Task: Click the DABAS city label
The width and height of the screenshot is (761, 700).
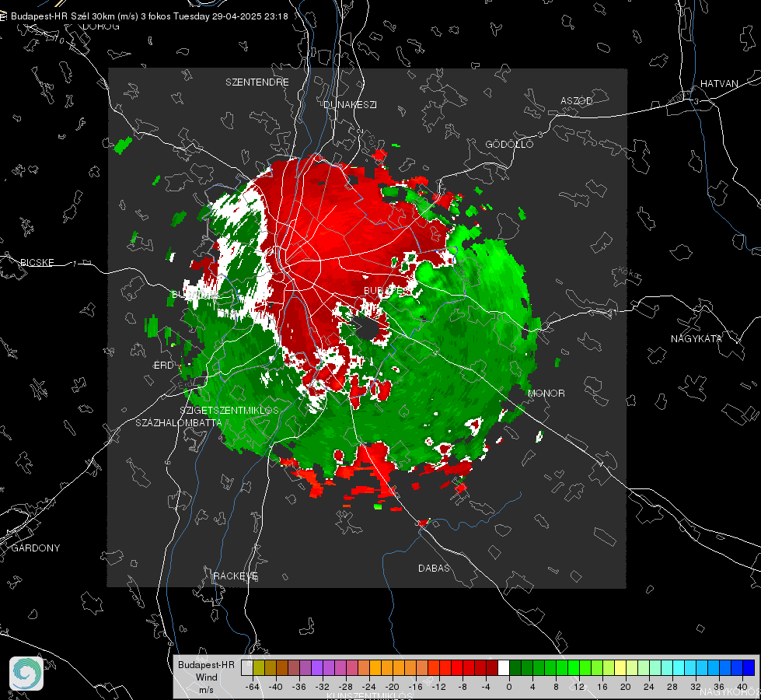Action: [x=435, y=569]
